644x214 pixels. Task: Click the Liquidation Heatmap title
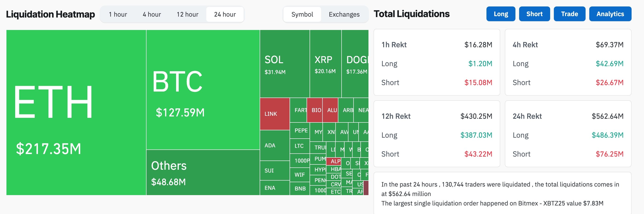(x=51, y=14)
